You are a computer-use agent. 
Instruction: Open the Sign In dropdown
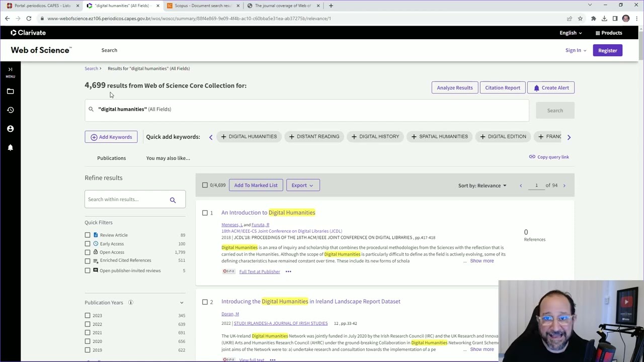(x=576, y=50)
